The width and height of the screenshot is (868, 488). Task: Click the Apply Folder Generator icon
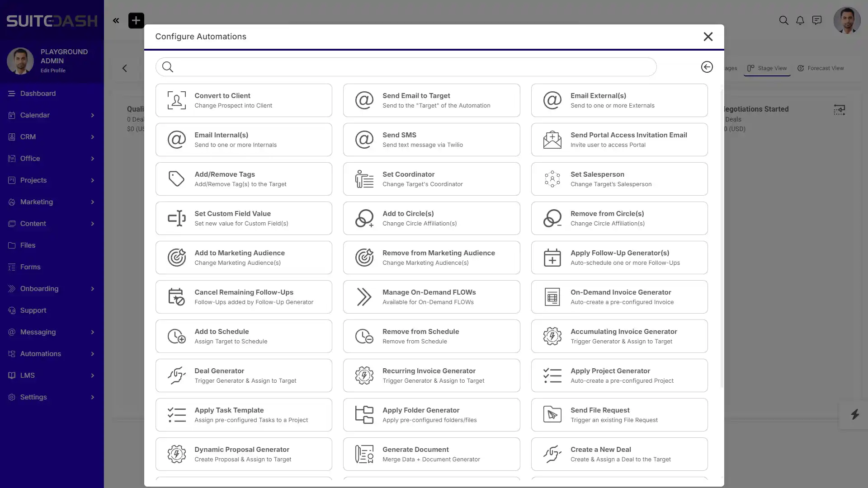pos(364,415)
